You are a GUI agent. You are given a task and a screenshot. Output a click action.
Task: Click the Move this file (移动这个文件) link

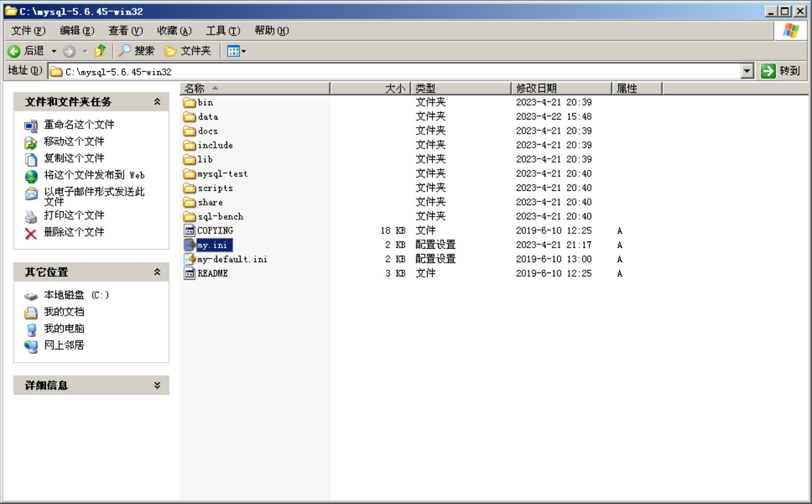pyautogui.click(x=74, y=142)
